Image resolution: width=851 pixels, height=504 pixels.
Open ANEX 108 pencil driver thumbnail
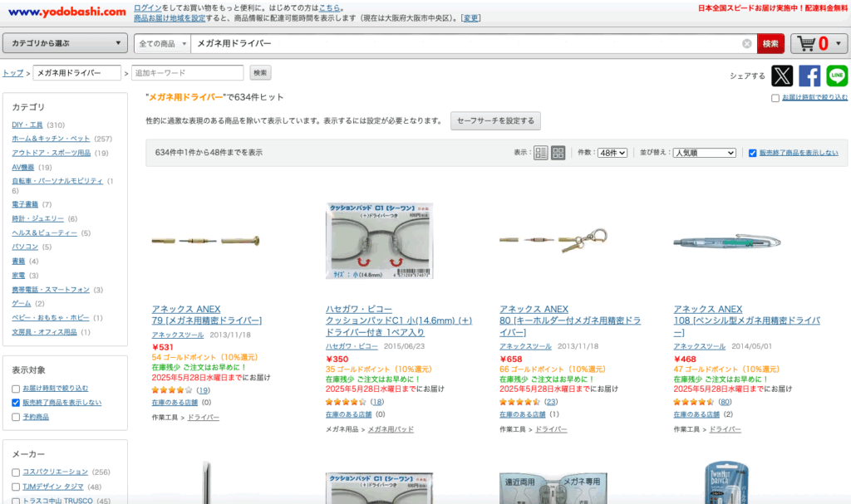click(x=727, y=242)
